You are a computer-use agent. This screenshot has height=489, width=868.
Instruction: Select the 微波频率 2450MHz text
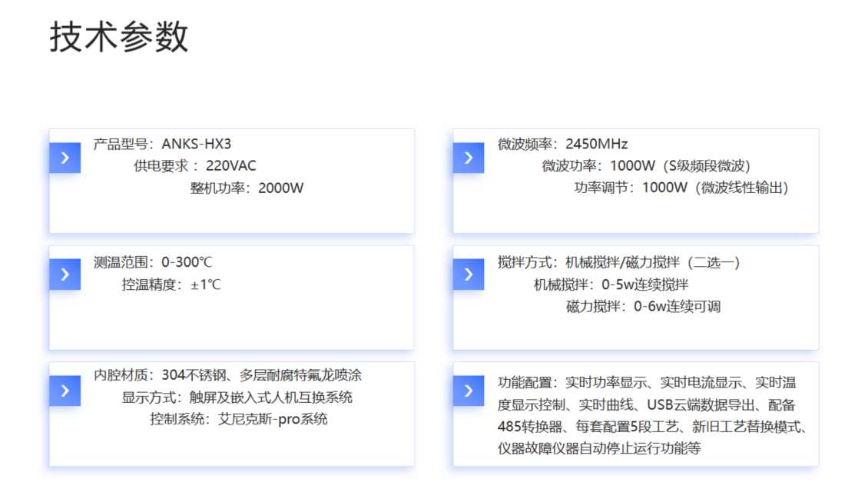[562, 144]
